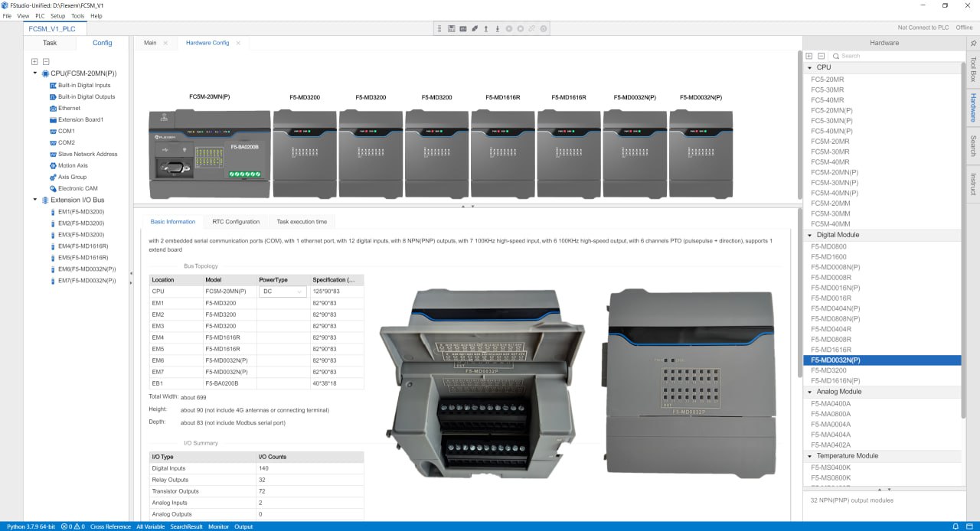Click the Extension I/O Bus icon
This screenshot has height=531, width=980.
tap(45, 200)
